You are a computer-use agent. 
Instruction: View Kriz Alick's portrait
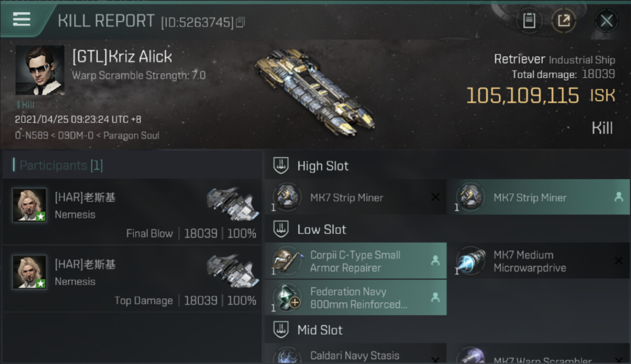click(x=40, y=70)
